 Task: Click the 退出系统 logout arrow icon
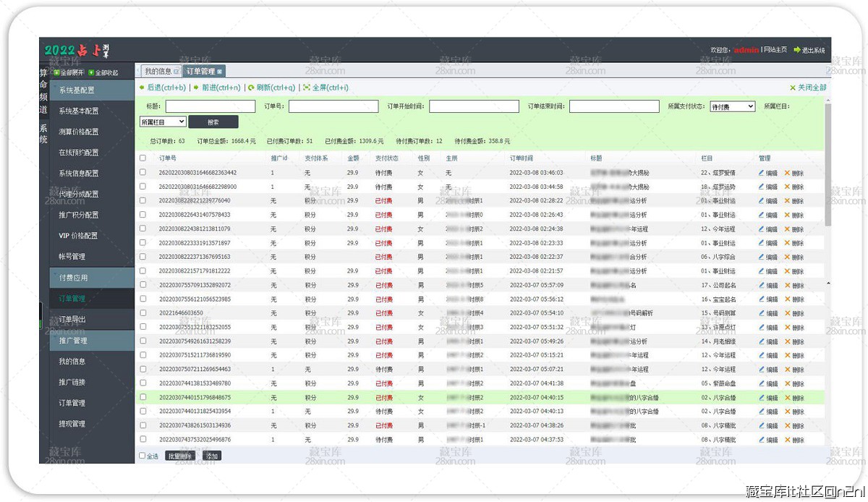(797, 50)
